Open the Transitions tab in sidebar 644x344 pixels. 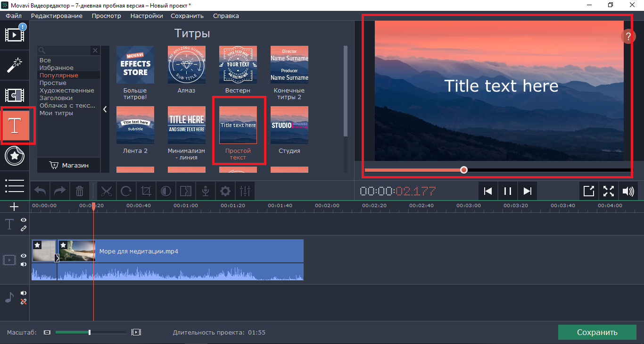click(x=15, y=95)
